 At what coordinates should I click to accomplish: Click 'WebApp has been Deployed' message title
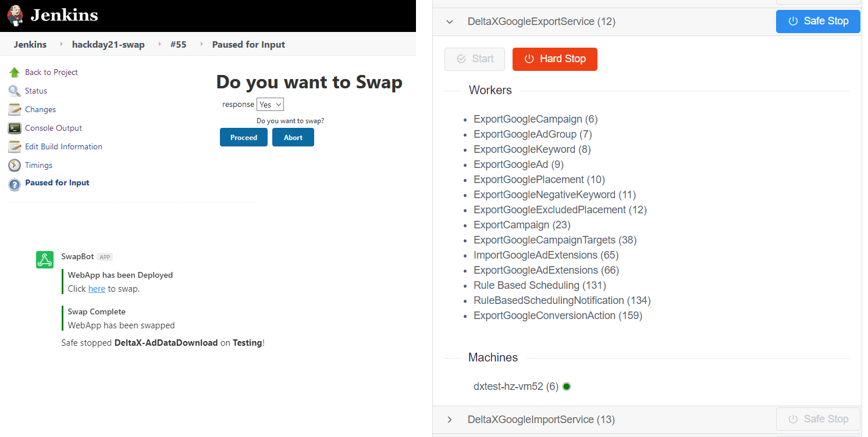120,275
